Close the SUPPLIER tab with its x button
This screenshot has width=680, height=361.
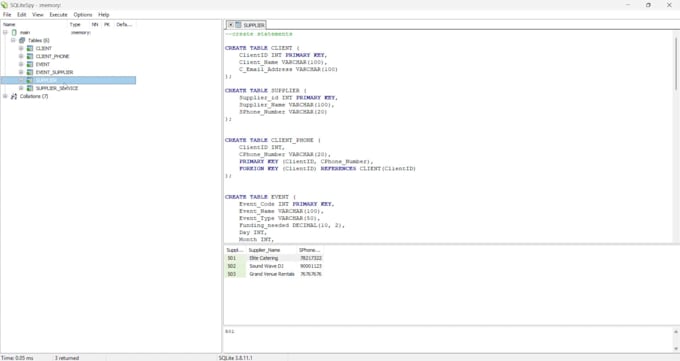(x=231, y=25)
